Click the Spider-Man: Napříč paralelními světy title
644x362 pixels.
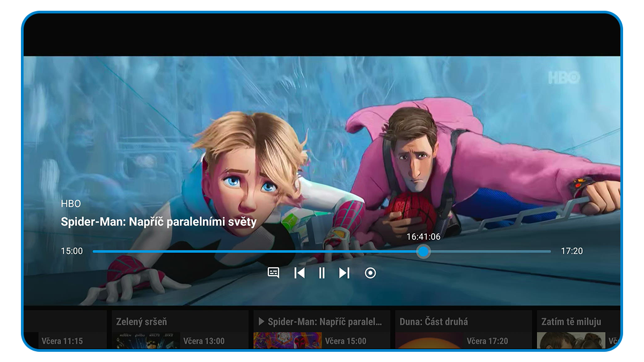click(159, 221)
